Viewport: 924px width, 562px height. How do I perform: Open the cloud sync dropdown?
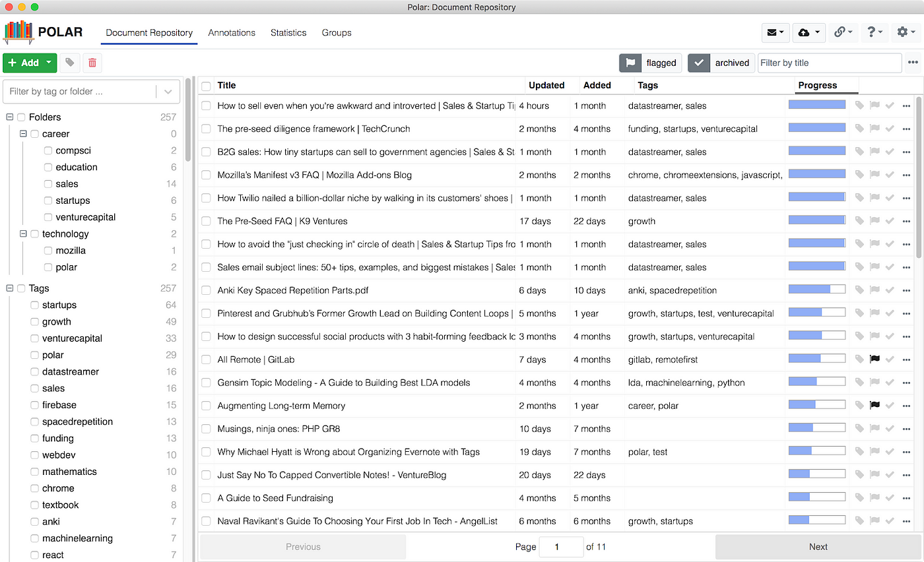(808, 32)
